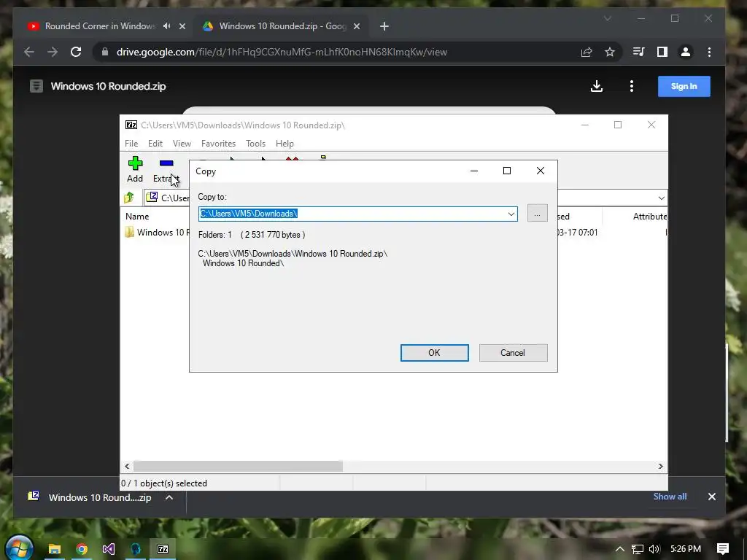747x560 pixels.
Task: Reload the Google Drive page
Action: [x=76, y=52]
